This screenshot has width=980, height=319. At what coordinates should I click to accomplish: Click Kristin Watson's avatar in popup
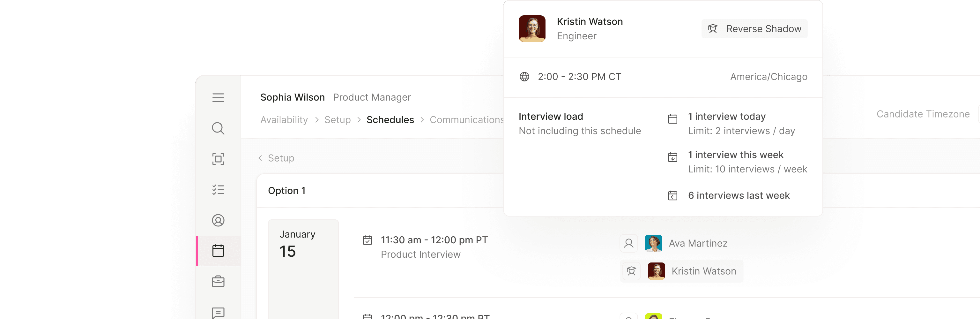(x=532, y=29)
